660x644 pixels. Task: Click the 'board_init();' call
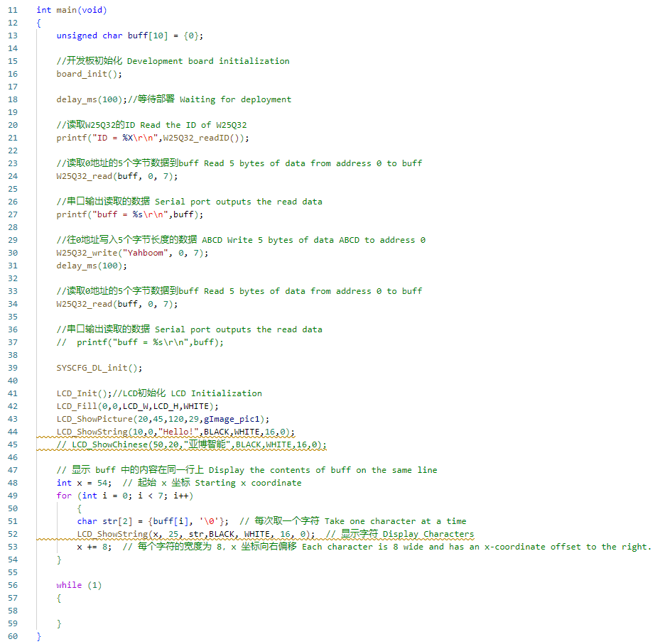90,74
